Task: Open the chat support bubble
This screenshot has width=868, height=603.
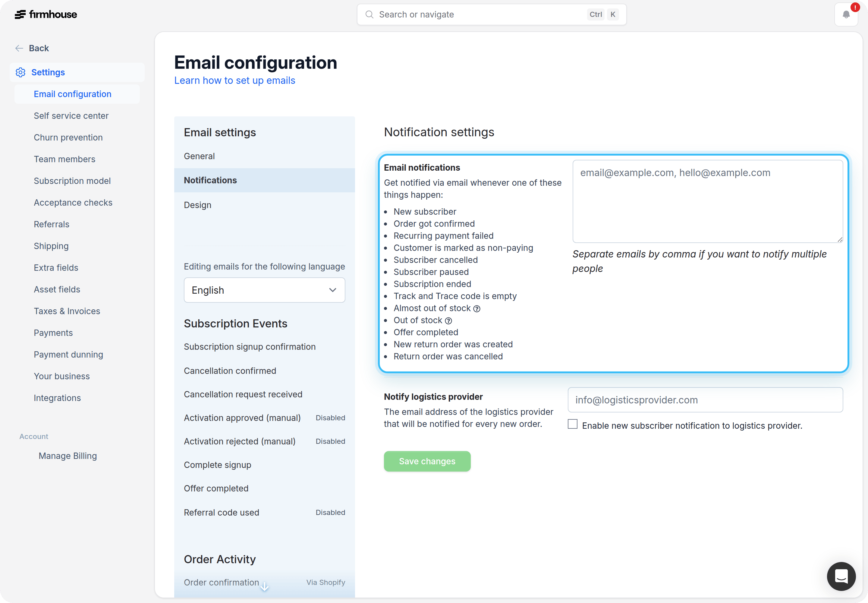Action: click(841, 576)
